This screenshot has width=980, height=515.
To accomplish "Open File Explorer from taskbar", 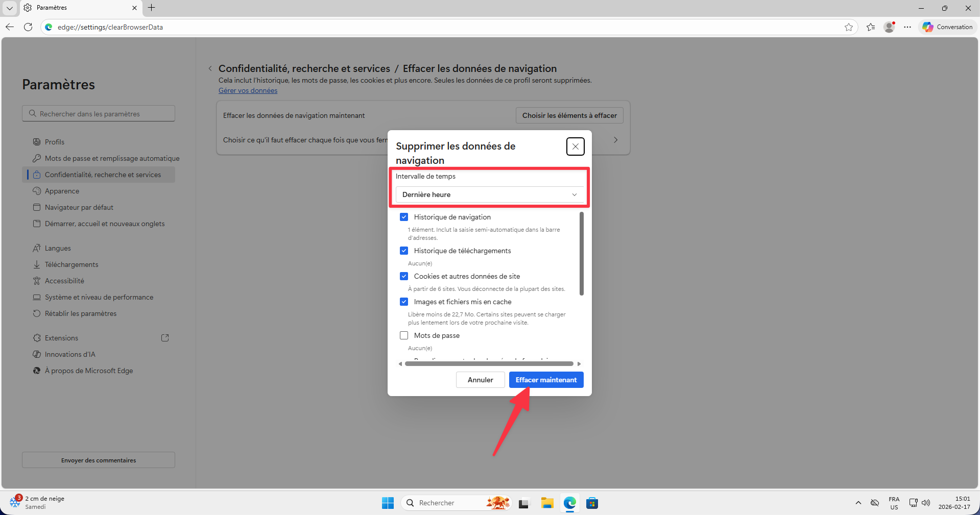I will tap(547, 503).
